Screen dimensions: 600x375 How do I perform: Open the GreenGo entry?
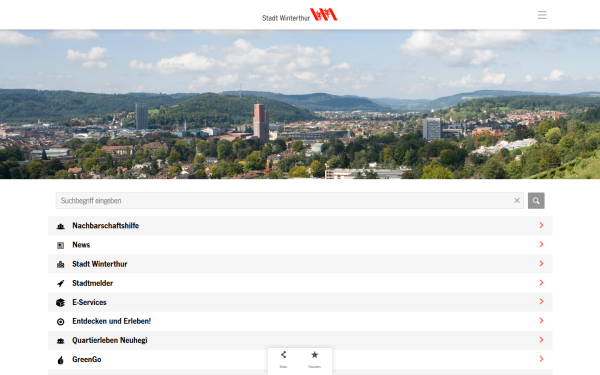click(300, 360)
